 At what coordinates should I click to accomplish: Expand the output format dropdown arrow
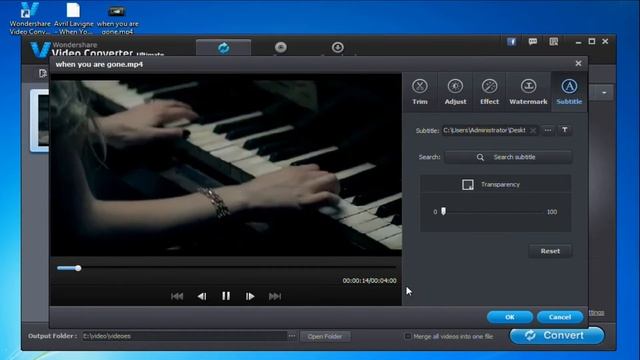point(604,93)
